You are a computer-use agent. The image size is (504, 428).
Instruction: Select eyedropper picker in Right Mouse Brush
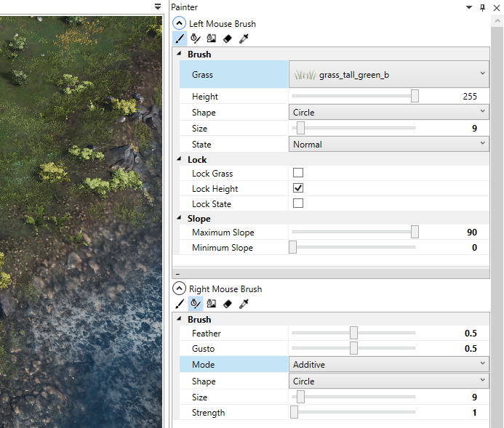tap(244, 304)
